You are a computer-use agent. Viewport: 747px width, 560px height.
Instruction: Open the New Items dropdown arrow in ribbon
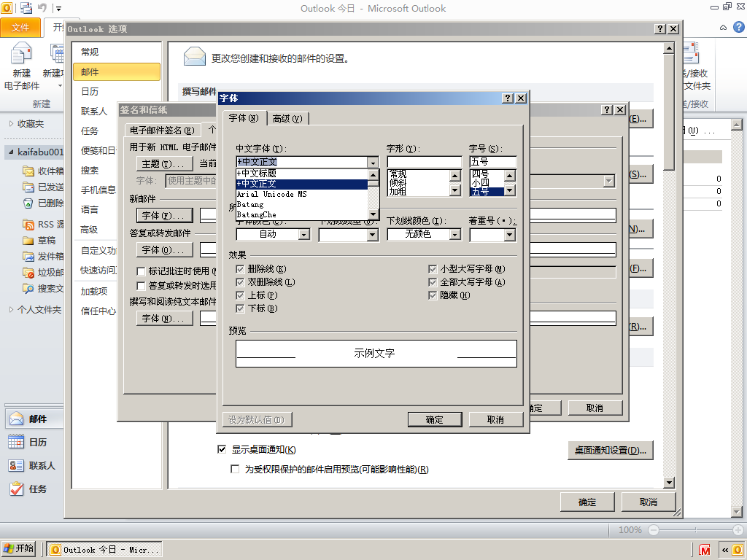(x=60, y=86)
